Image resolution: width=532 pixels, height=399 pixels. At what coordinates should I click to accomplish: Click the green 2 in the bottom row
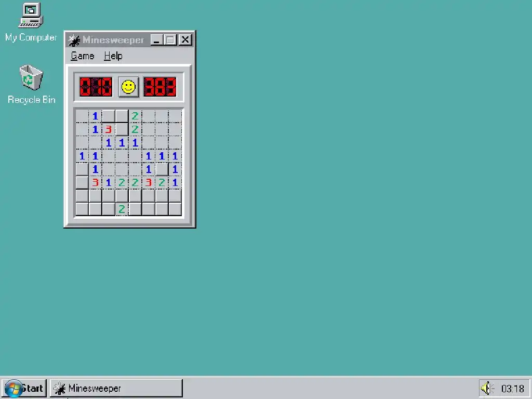tap(122, 209)
